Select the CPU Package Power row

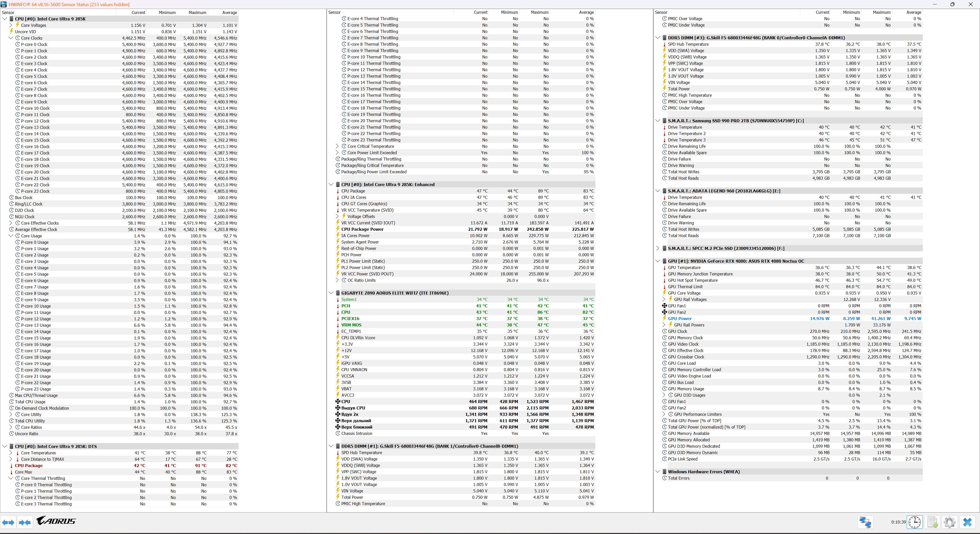362,229
